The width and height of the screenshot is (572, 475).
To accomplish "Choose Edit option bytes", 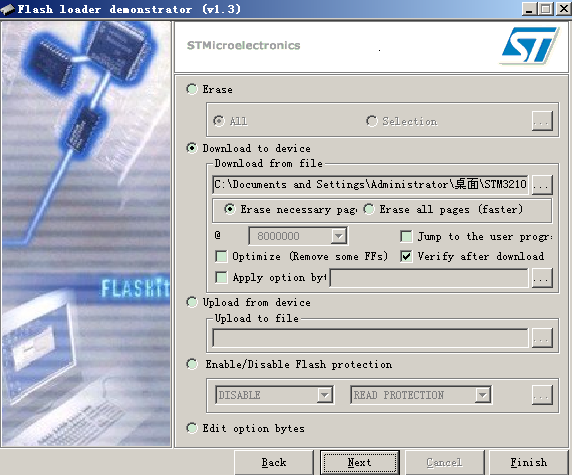I will click(192, 428).
